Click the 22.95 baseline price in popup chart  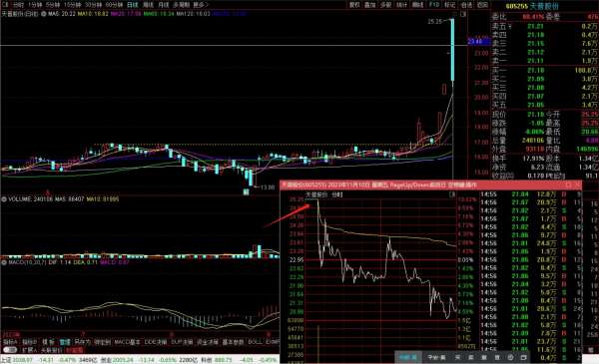(297, 260)
